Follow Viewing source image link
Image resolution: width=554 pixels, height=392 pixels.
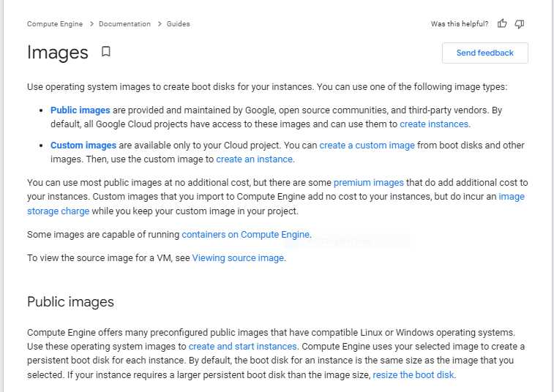[238, 258]
